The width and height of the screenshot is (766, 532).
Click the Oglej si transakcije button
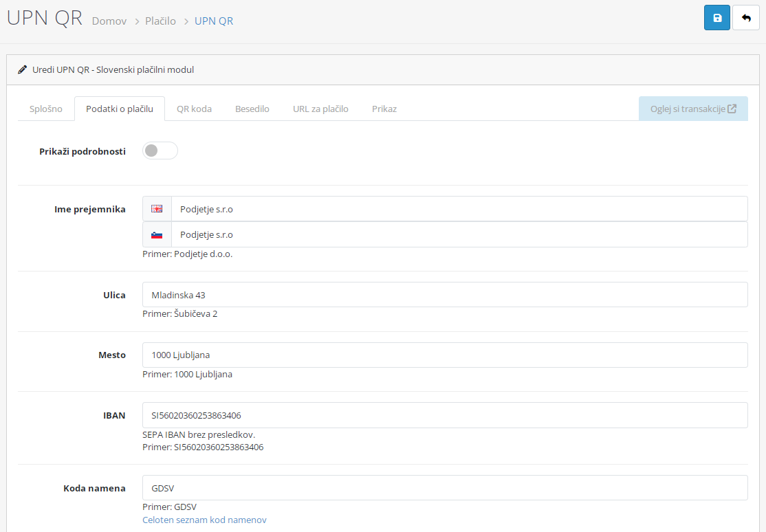[693, 109]
